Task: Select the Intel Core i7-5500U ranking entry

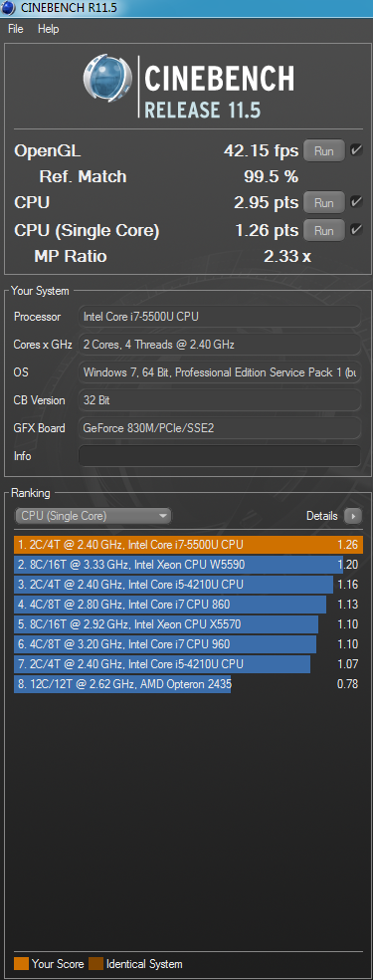Action: click(188, 545)
